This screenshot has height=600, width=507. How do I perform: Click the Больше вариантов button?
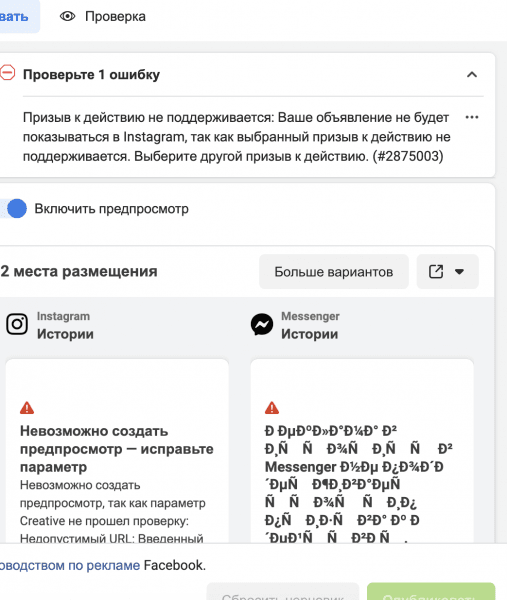[334, 272]
